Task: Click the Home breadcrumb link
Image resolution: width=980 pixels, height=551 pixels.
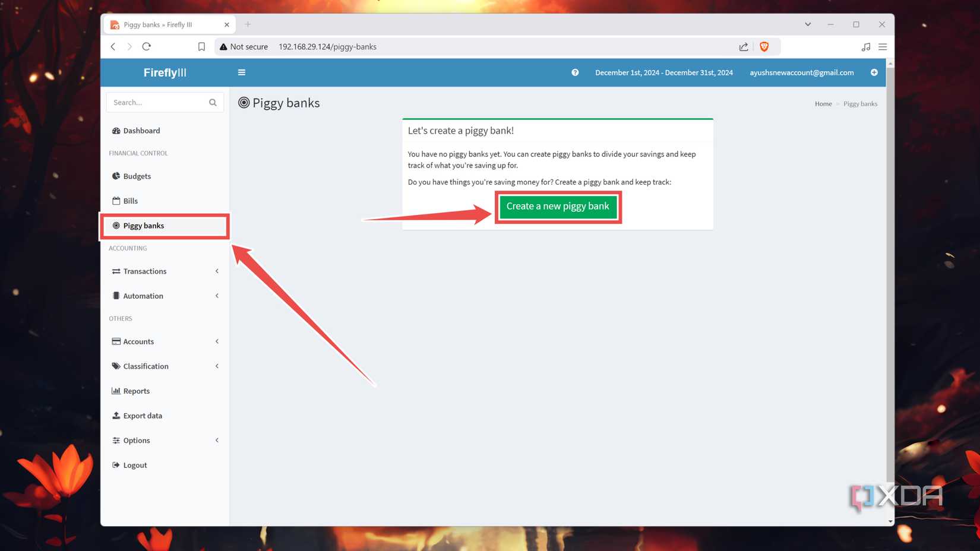Action: point(823,104)
